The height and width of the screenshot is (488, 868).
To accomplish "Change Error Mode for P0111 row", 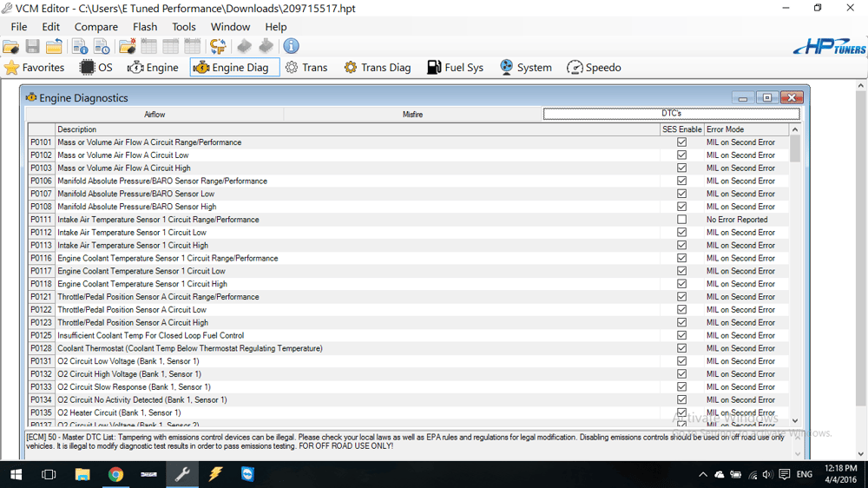I will click(x=745, y=220).
